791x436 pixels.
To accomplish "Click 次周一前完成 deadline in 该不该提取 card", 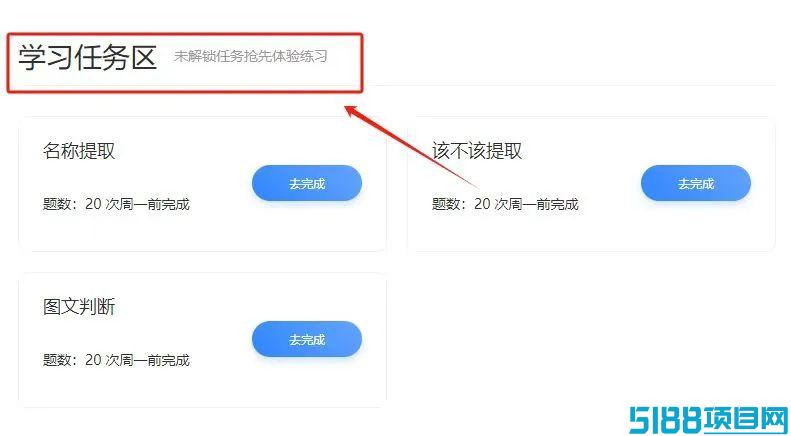I will pyautogui.click(x=537, y=204).
